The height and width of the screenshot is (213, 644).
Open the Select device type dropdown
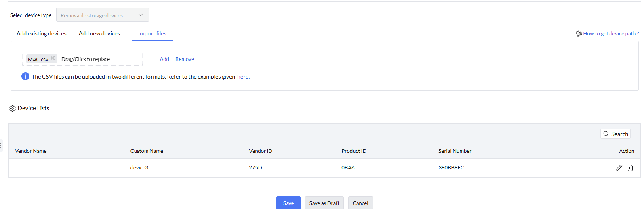tap(102, 15)
